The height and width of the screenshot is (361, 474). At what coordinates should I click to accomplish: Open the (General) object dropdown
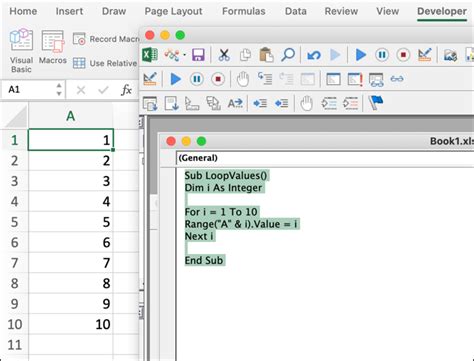point(325,158)
